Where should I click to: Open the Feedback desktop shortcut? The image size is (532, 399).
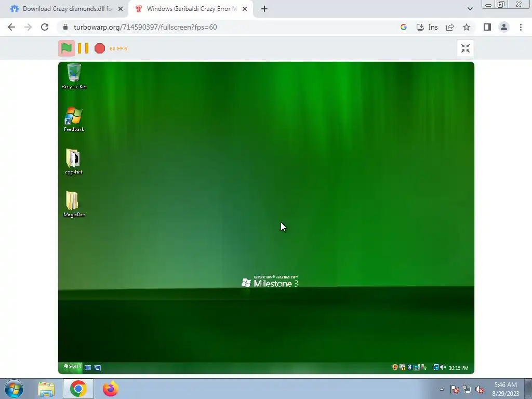[x=74, y=119]
